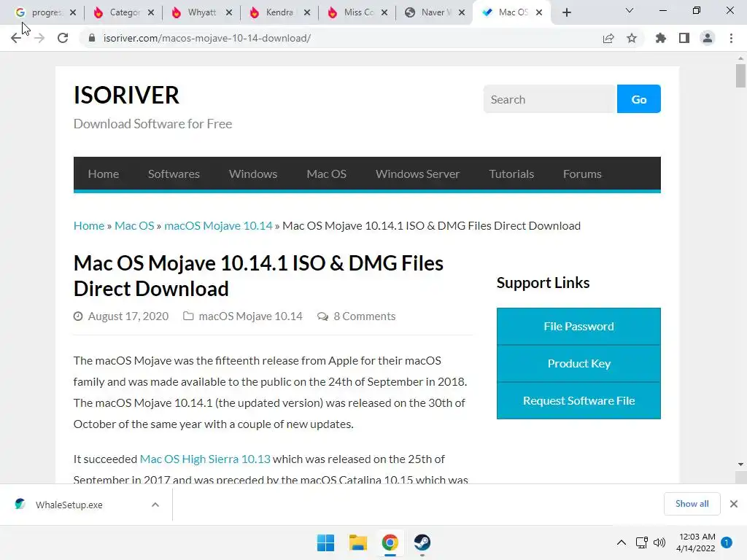The height and width of the screenshot is (560, 747).
Task: Open the macOS Mojave 10.14 category link
Action: click(251, 316)
